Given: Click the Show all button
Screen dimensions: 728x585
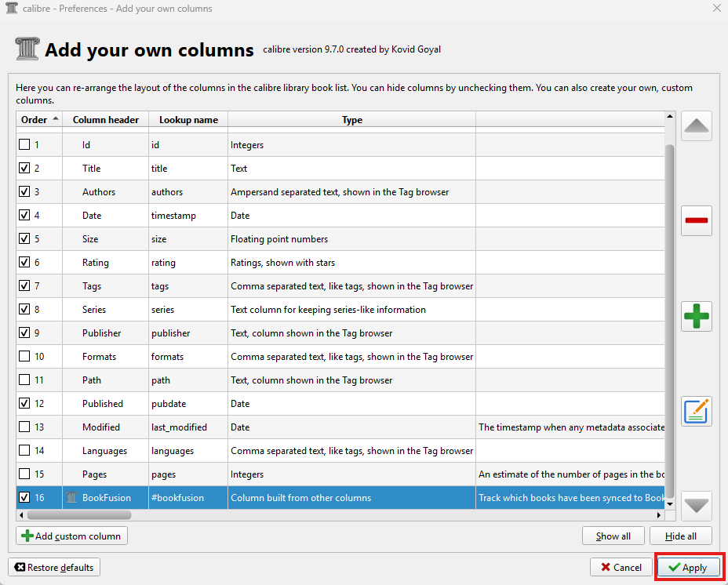Looking at the screenshot, I should click(x=613, y=536).
